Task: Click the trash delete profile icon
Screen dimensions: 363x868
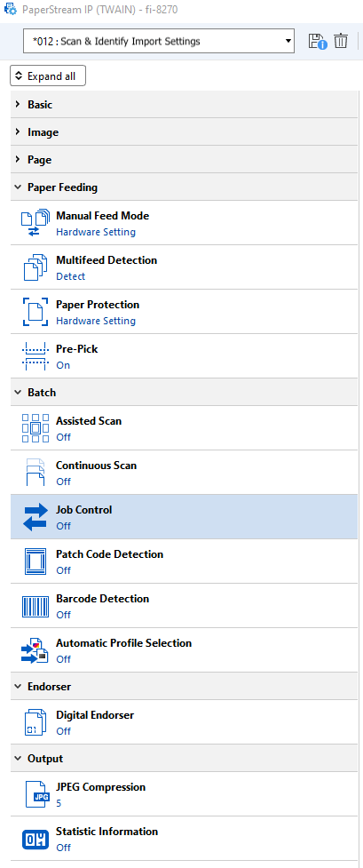Action: coord(341,41)
